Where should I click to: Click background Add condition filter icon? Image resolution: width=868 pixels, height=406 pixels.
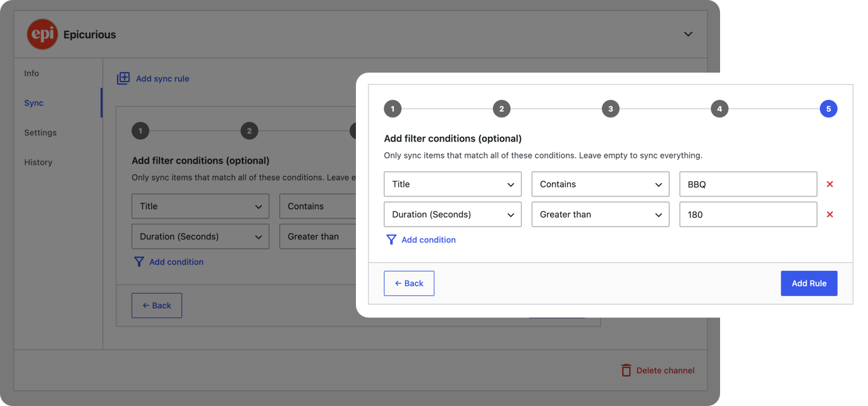click(x=139, y=262)
